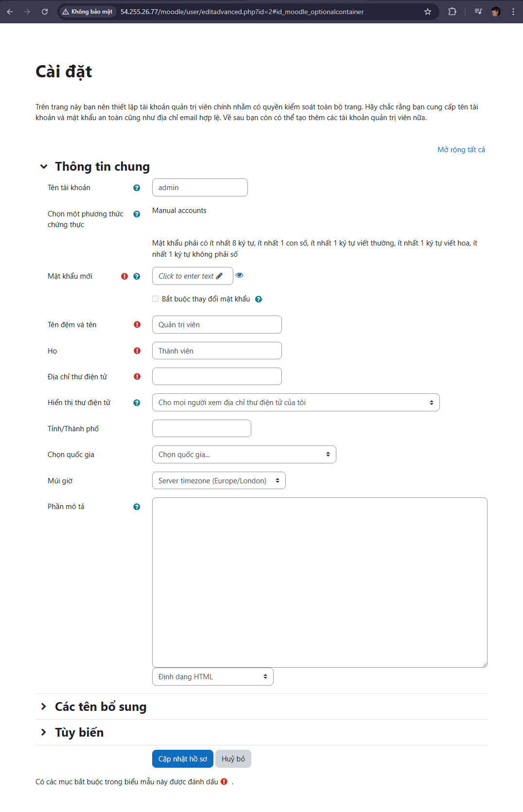Toggle password visibility with the eye icon
523x812 pixels.
tap(240, 275)
